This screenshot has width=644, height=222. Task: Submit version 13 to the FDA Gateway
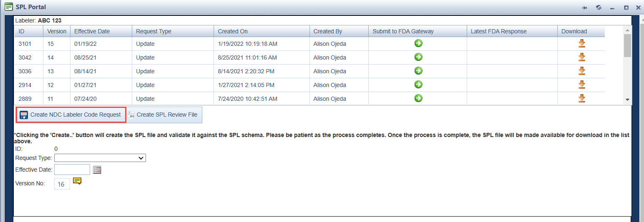click(x=418, y=71)
